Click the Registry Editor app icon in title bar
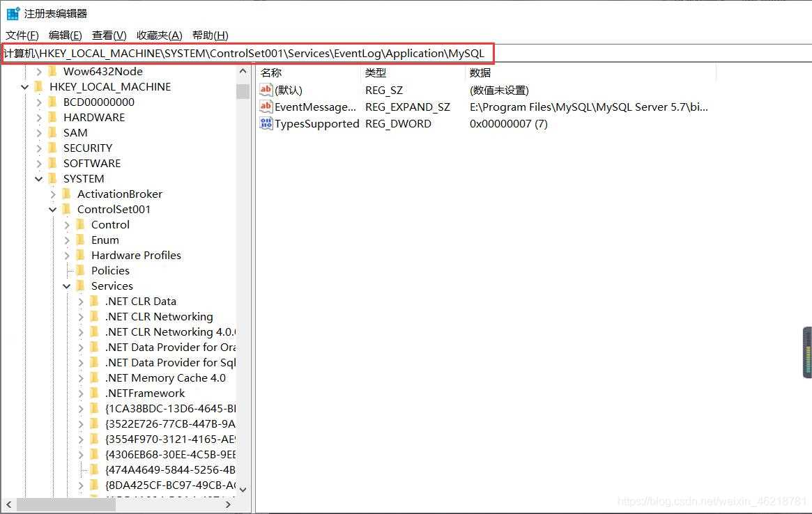812x514 pixels. click(x=13, y=13)
